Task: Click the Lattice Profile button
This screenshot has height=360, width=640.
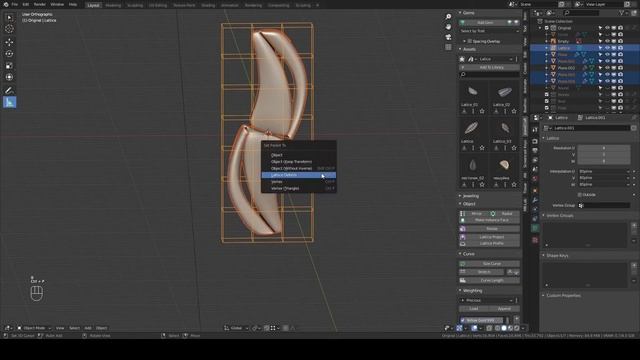Action: [x=489, y=244]
